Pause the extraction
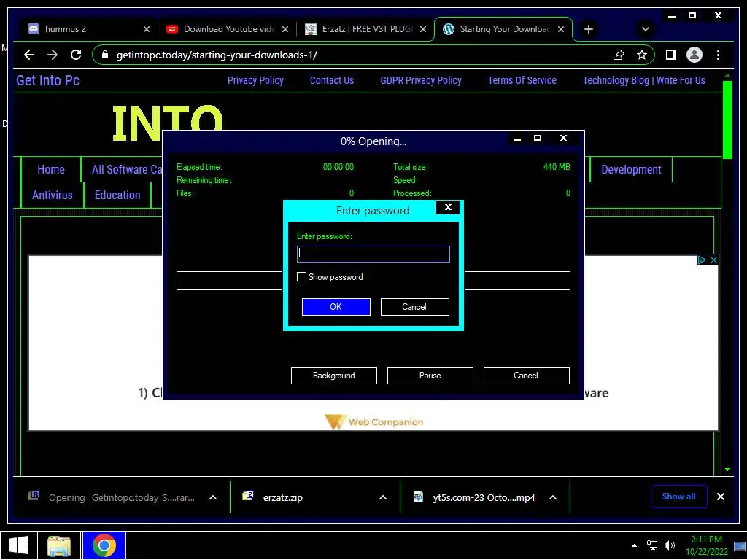This screenshot has height=560, width=747. [x=430, y=376]
